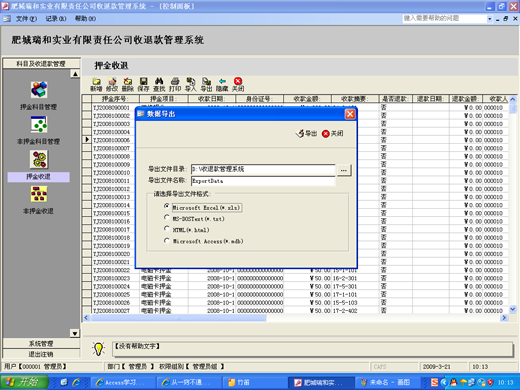Click the lightbulb help icon
The height and width of the screenshot is (390, 520).
98,349
